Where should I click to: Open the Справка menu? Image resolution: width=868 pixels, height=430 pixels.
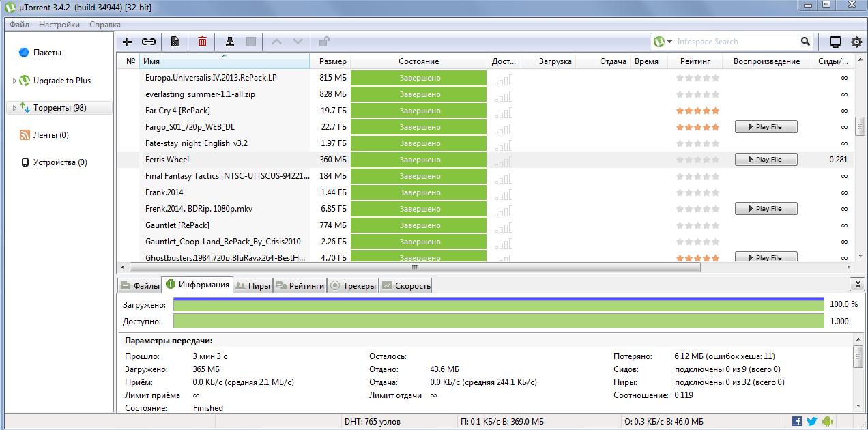click(x=105, y=25)
